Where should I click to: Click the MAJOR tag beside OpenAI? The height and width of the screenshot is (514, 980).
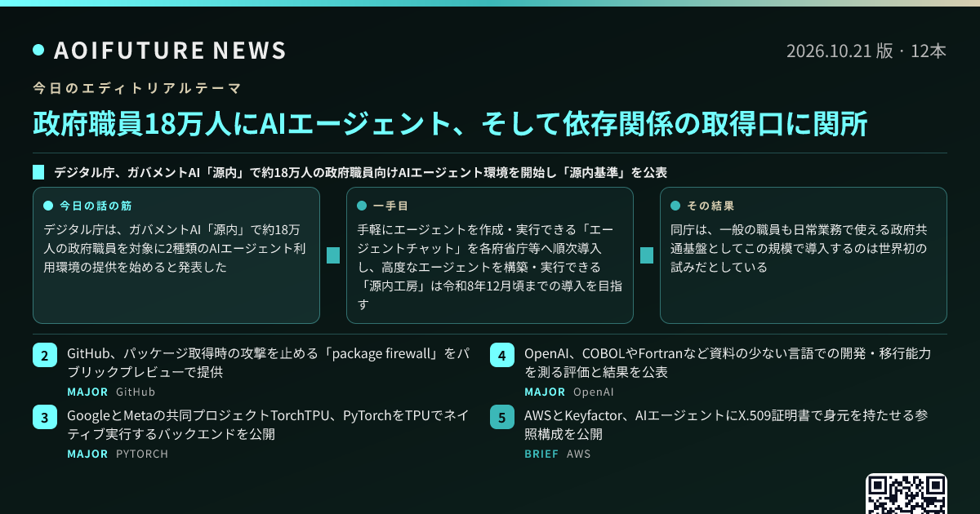(545, 392)
